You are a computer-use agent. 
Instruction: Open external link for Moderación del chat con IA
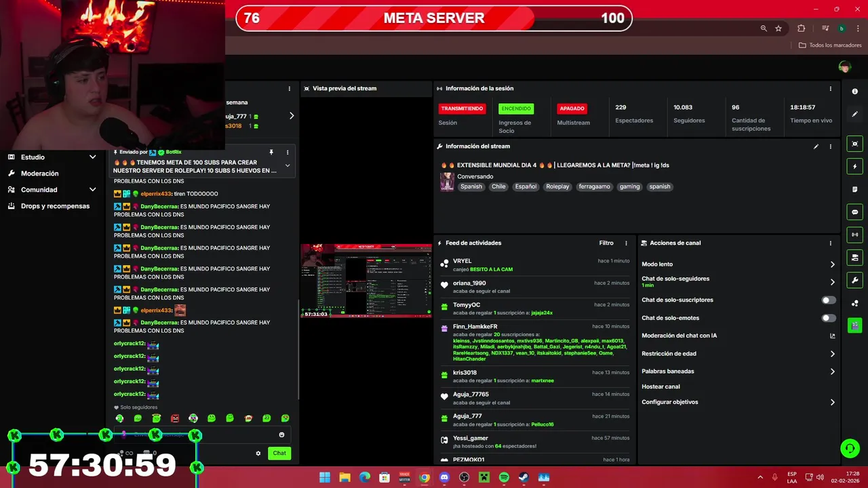[832, 335]
